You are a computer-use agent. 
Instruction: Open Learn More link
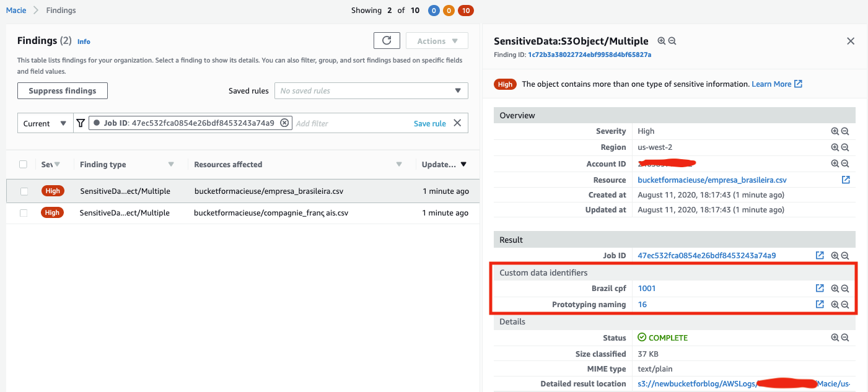coord(777,84)
